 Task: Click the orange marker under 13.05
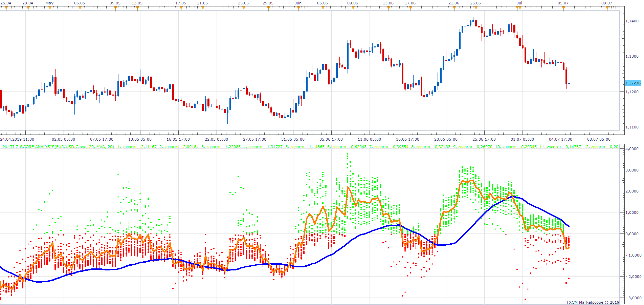click(x=137, y=8)
